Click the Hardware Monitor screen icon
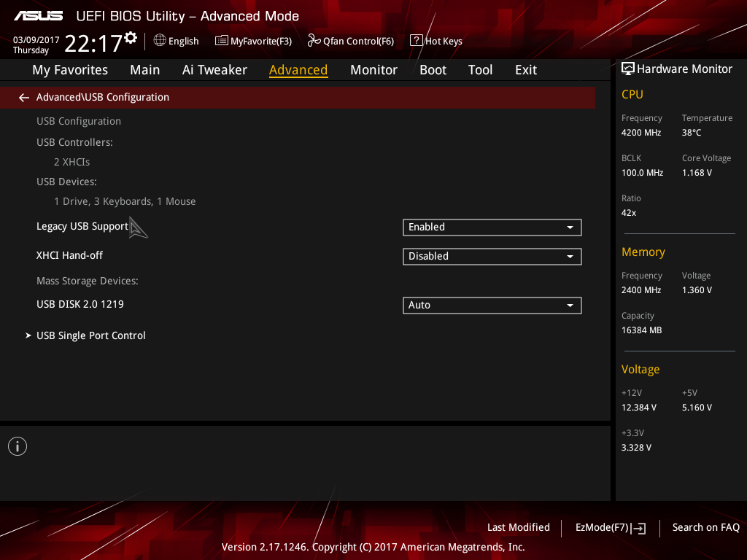This screenshot has height=560, width=747. click(628, 69)
